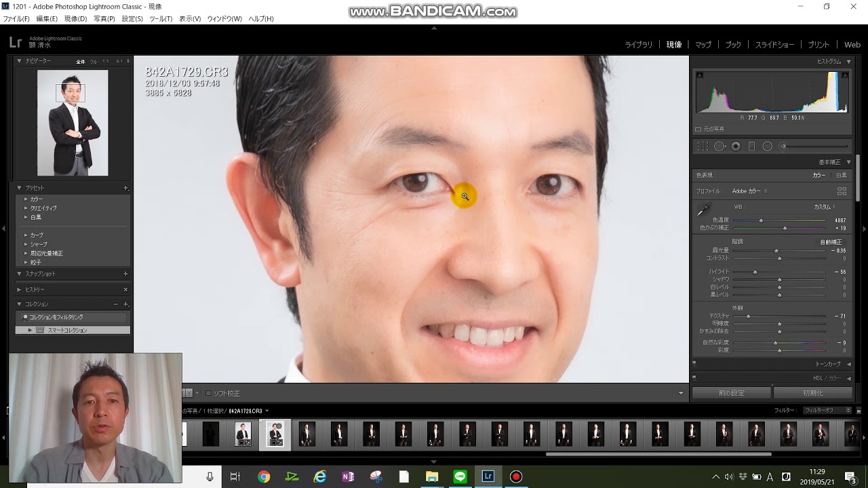Enable the ソフト校正 soft proofing checkbox
Image resolution: width=868 pixels, height=488 pixels.
point(208,393)
